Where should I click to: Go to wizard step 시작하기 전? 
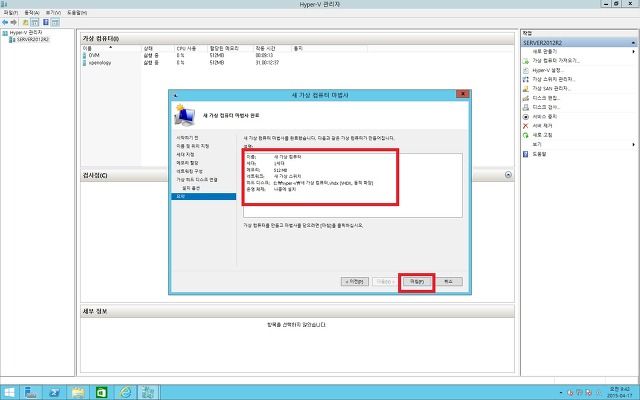[187, 138]
